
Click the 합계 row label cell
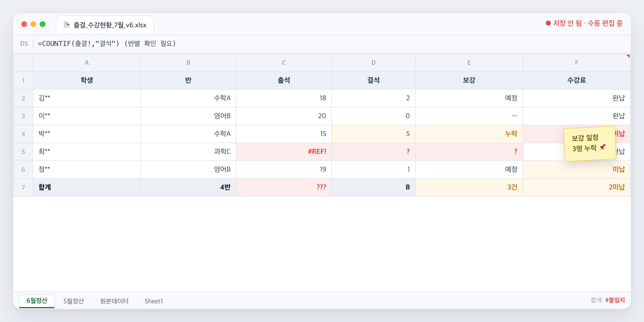point(87,187)
